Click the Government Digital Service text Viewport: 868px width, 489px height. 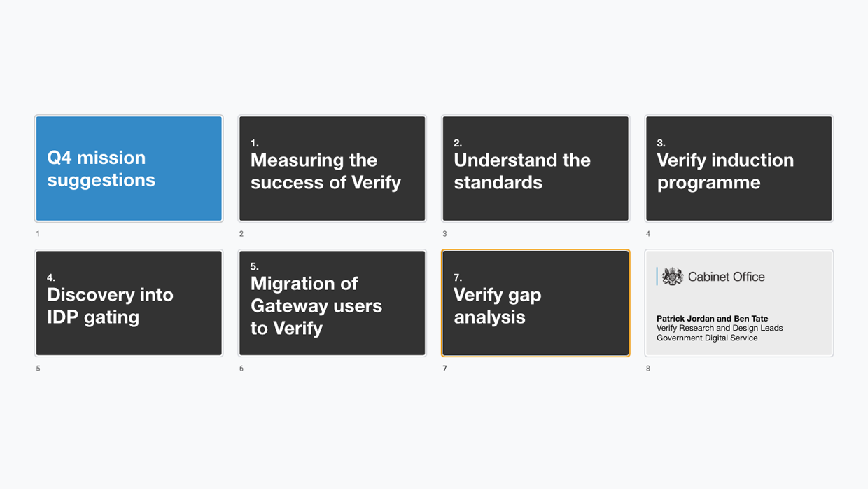tap(707, 338)
